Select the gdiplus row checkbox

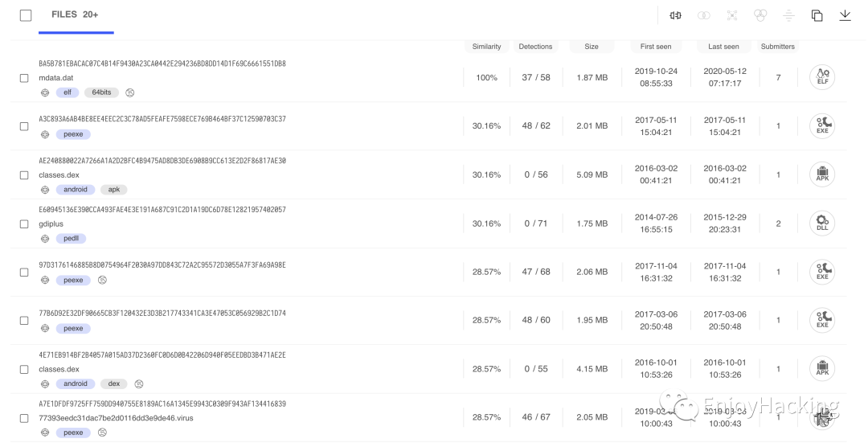coord(24,223)
